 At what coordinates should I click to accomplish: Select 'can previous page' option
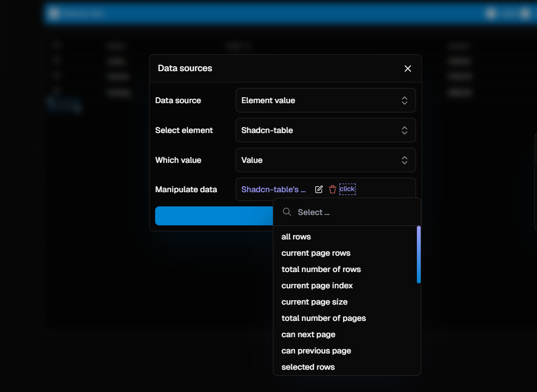coord(316,351)
